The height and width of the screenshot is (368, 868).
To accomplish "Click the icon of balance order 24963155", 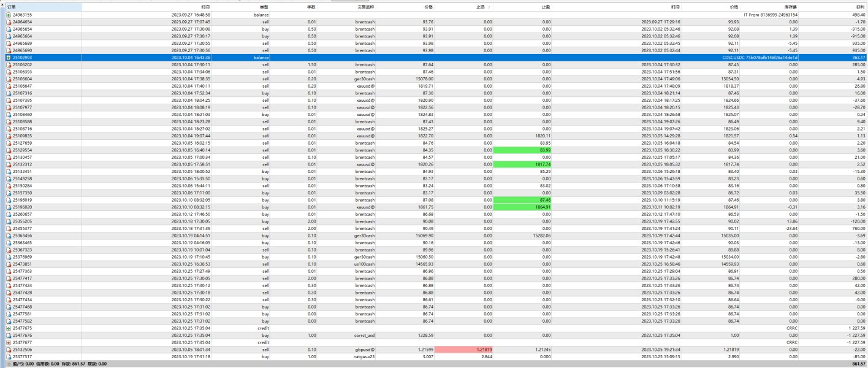I will pos(9,14).
